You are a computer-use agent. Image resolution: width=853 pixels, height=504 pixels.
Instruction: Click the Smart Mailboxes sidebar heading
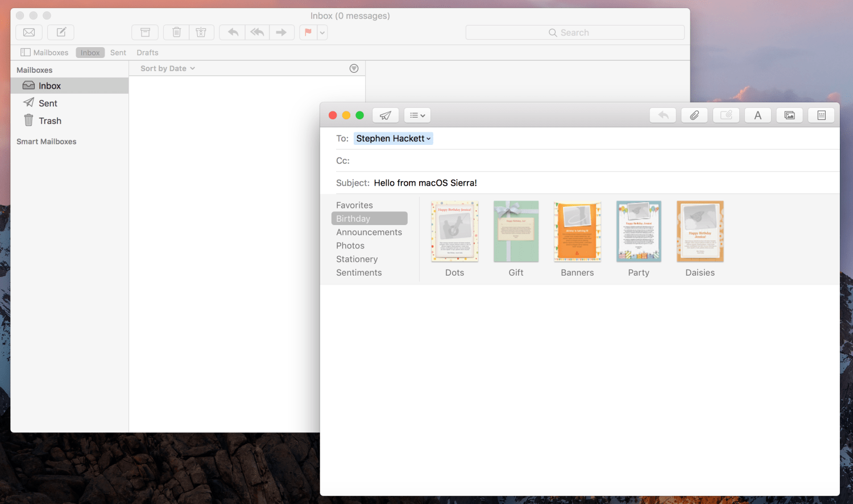coord(46,141)
